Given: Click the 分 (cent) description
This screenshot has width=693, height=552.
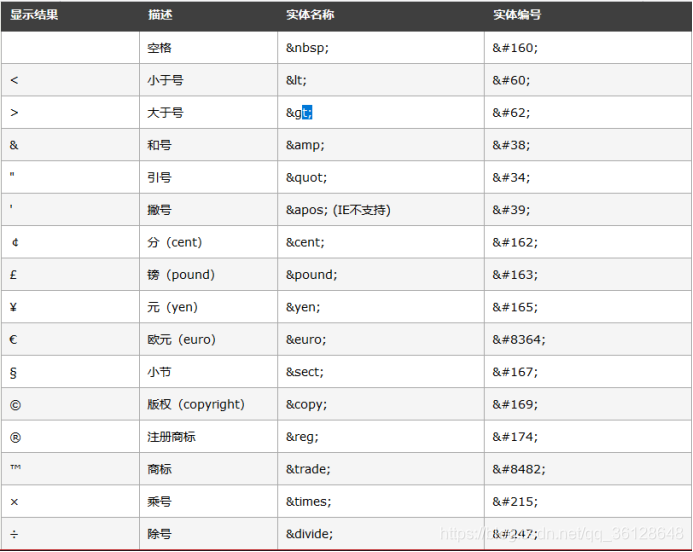Looking at the screenshot, I should coord(175,242).
